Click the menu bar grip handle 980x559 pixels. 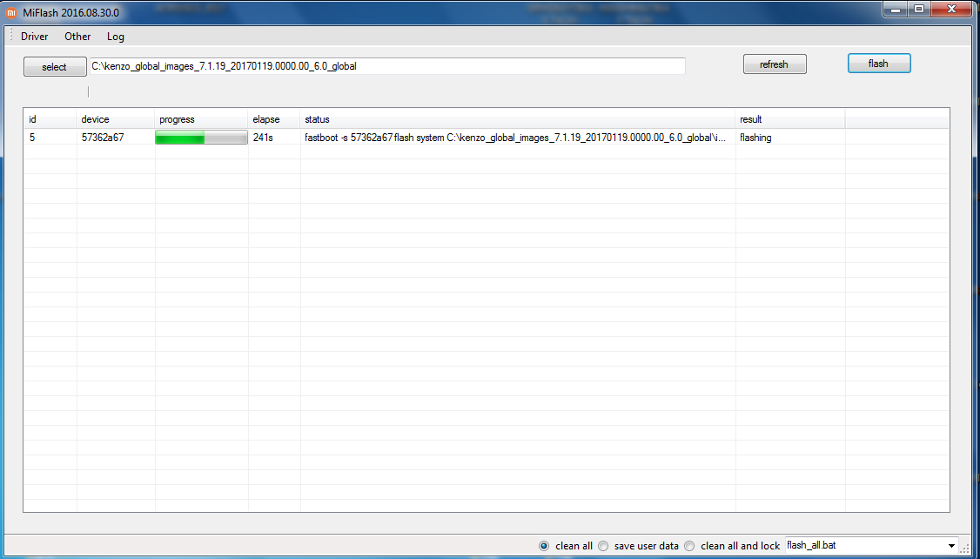(x=10, y=36)
